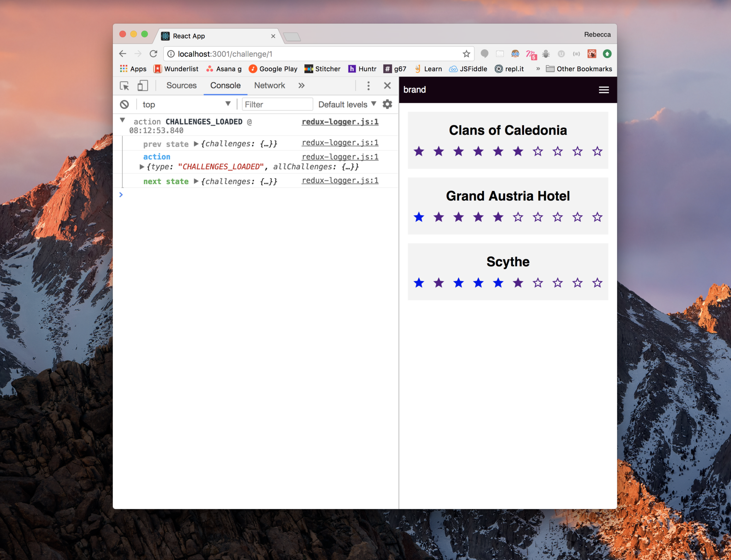Set Scythe rating to nine stars
Viewport: 731px width, 560px height.
pos(577,283)
